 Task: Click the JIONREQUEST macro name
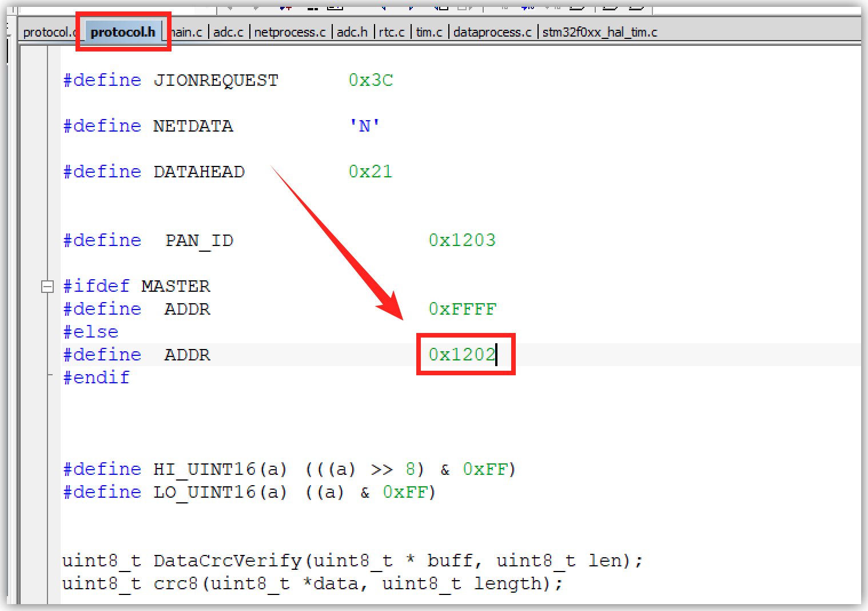216,80
